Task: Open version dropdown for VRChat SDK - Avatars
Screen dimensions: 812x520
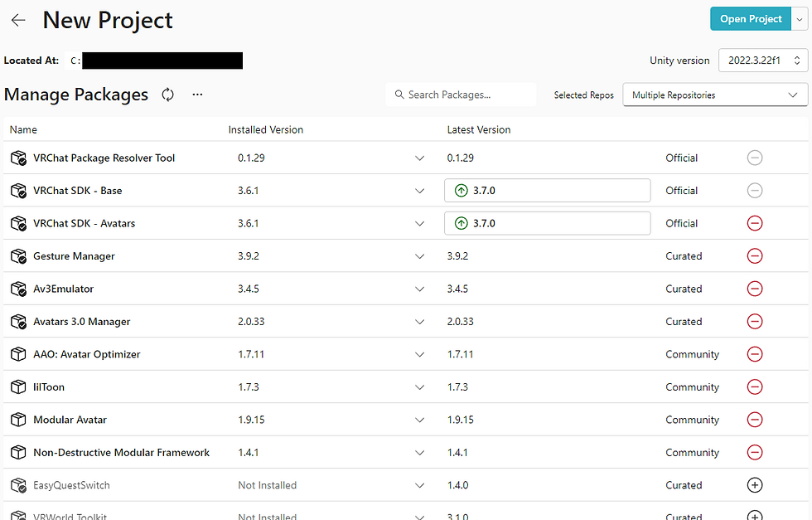Action: tap(419, 223)
